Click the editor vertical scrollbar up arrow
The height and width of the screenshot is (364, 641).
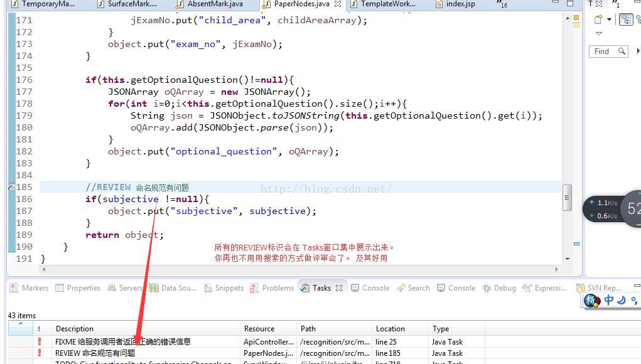(x=568, y=18)
